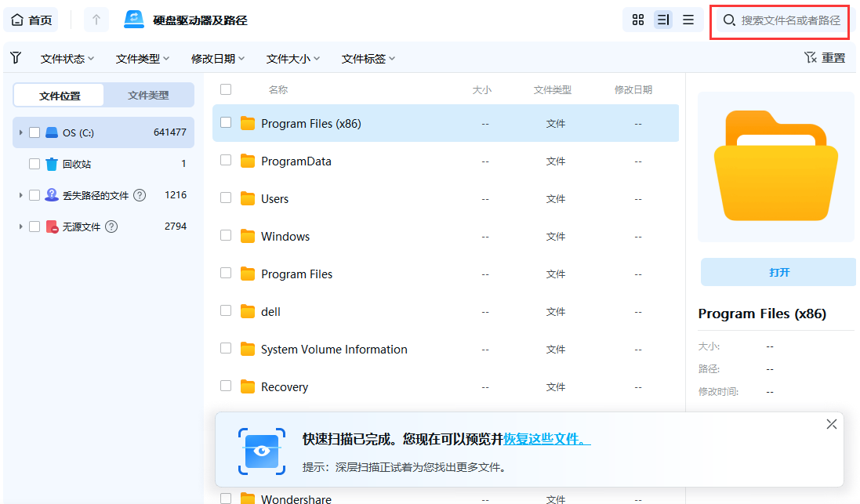Screen dimensions: 860x504
Task: Click the help icon beside 丢失路径的文件
Action: point(140,195)
